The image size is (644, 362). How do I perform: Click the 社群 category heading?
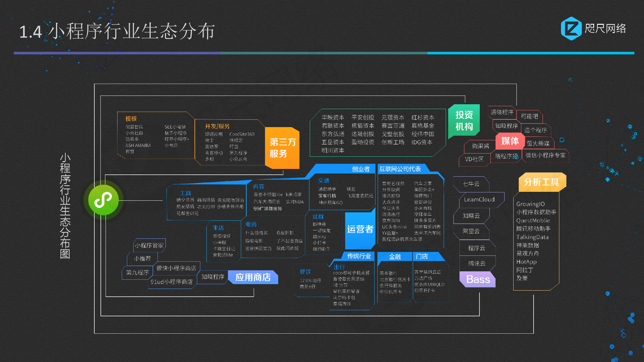318,217
